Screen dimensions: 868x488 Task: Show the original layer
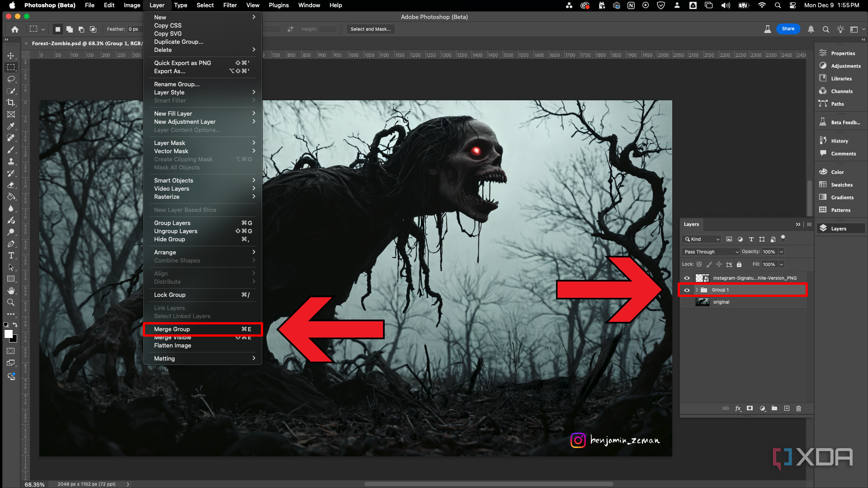pos(687,302)
